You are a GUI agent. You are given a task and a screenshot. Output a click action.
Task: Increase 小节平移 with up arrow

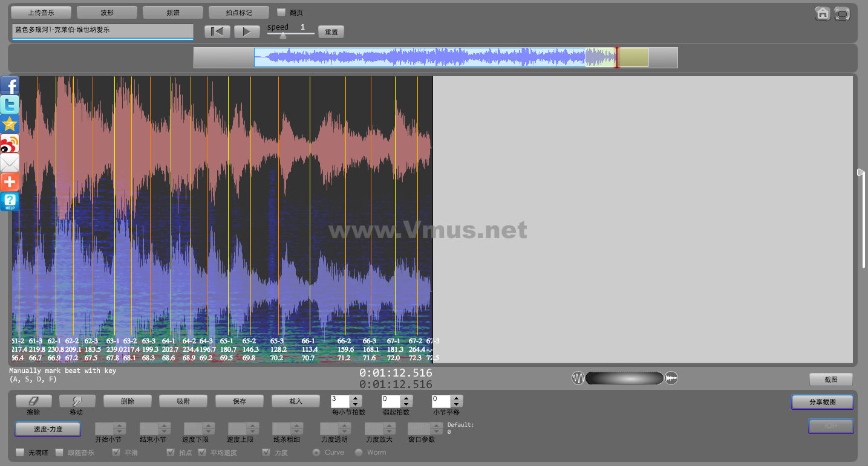[x=457, y=398]
